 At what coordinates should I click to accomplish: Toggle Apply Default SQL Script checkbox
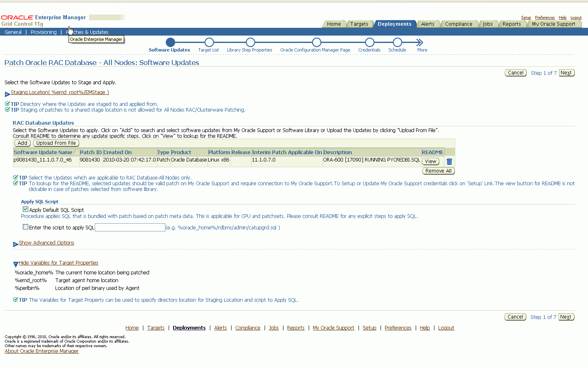click(x=25, y=209)
